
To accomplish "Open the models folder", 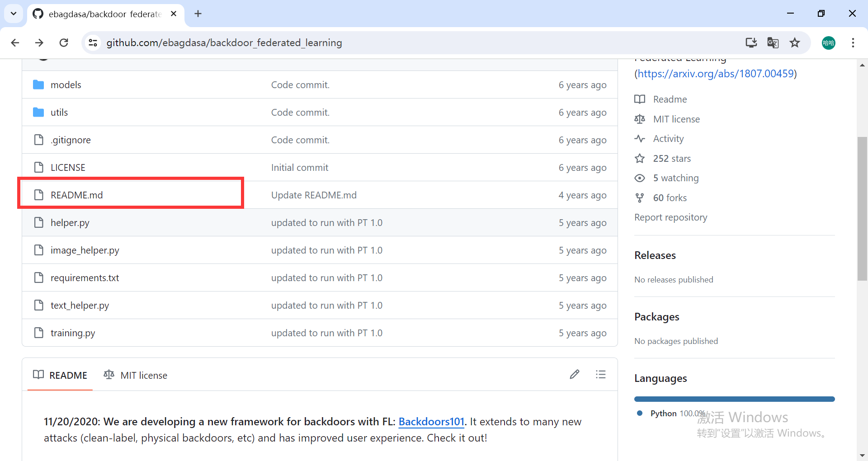I will click(66, 85).
